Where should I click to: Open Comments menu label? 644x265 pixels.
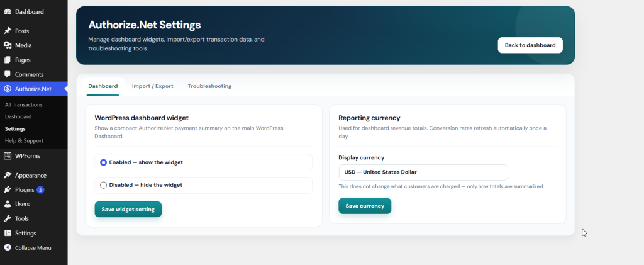coord(29,74)
